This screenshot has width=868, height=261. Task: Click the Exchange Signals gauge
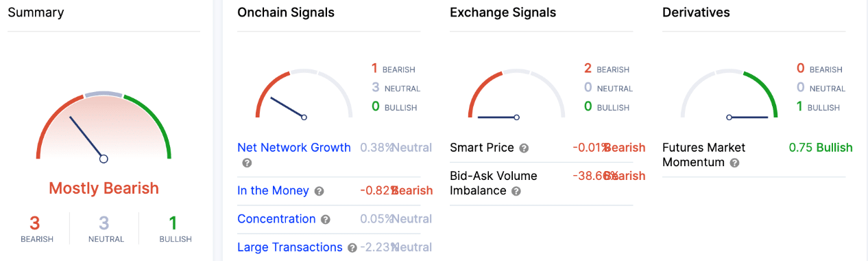(516, 93)
